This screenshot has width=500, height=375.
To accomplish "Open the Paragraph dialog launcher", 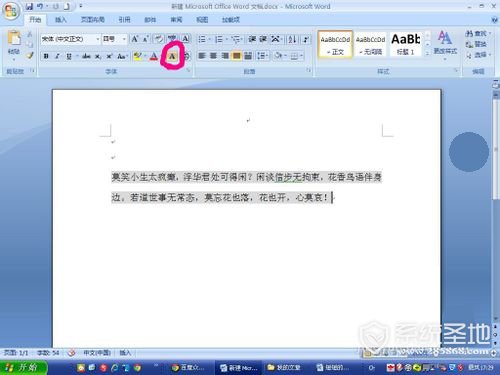I will coord(308,71).
